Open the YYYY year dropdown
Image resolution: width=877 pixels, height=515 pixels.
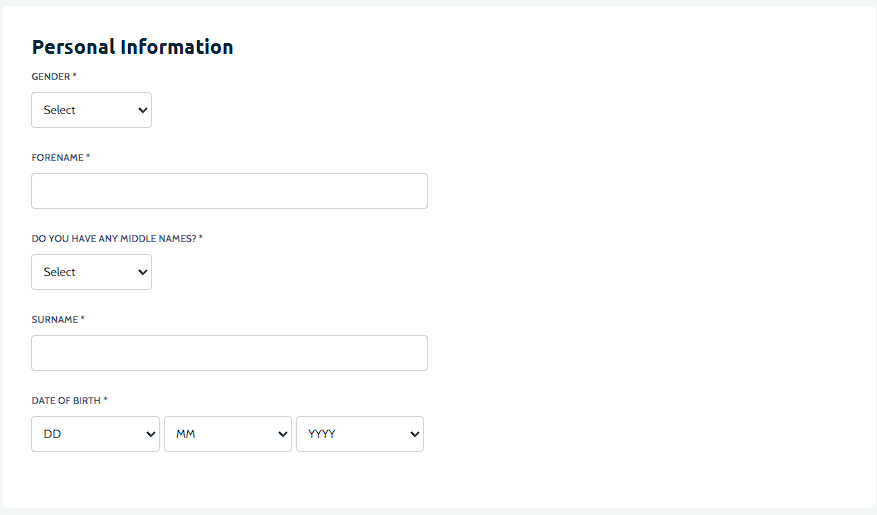(x=358, y=434)
